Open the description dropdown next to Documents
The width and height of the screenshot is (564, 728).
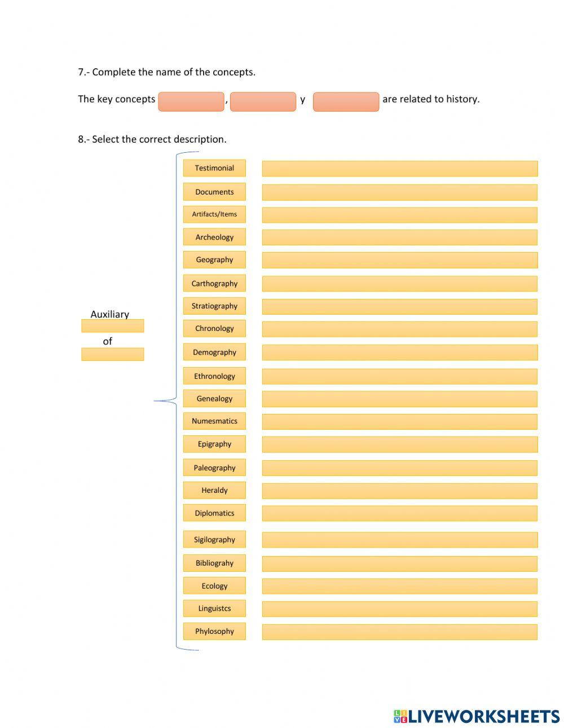399,192
